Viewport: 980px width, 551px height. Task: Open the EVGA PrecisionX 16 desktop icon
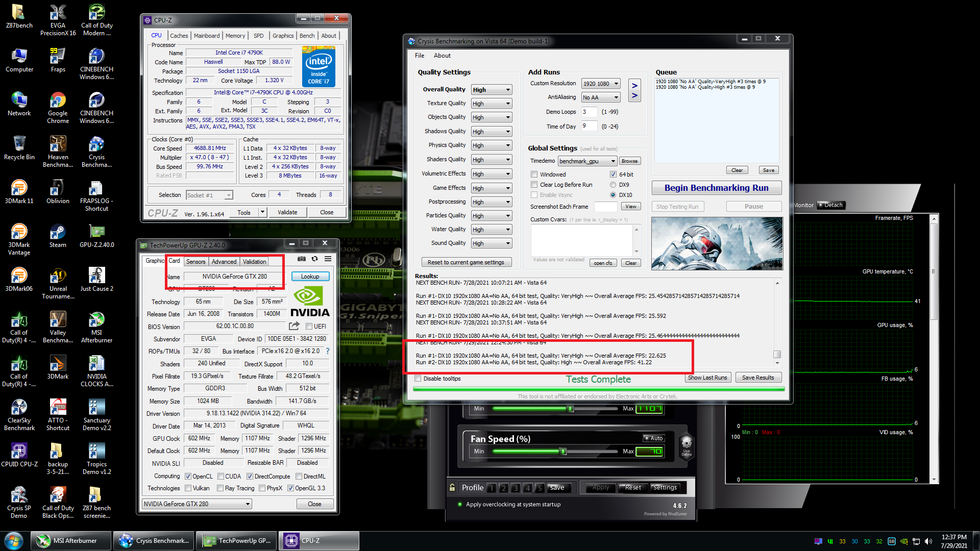point(58,20)
